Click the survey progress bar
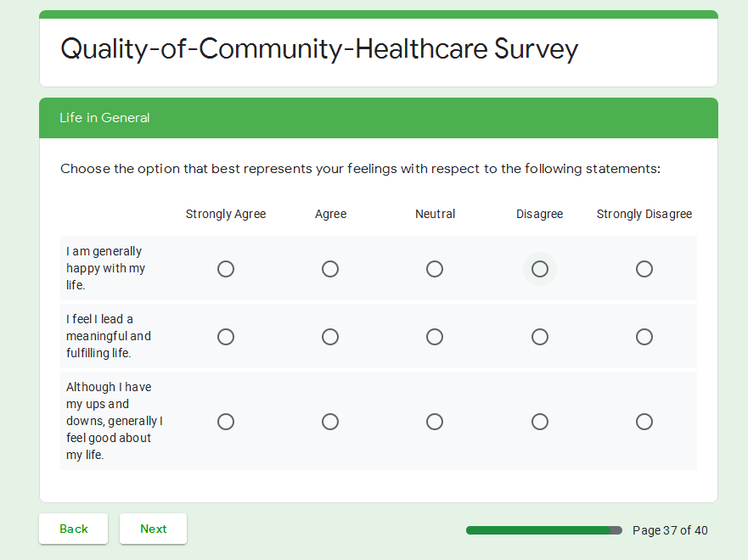Image resolution: width=748 pixels, height=560 pixels. coord(543,530)
